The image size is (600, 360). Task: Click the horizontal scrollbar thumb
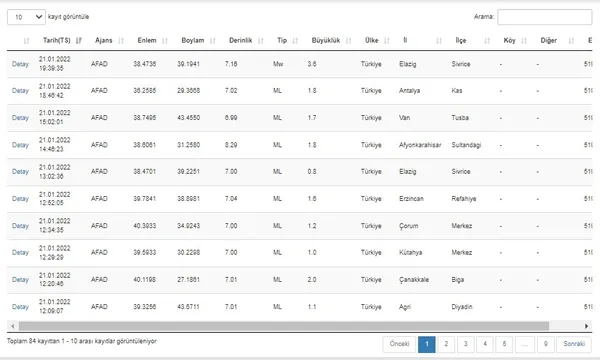tap(284, 326)
